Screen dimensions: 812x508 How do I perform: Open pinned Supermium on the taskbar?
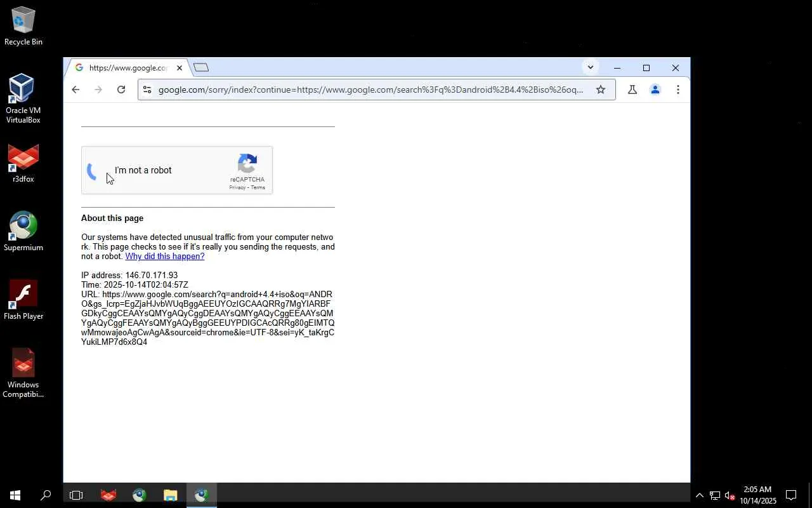coord(140,495)
